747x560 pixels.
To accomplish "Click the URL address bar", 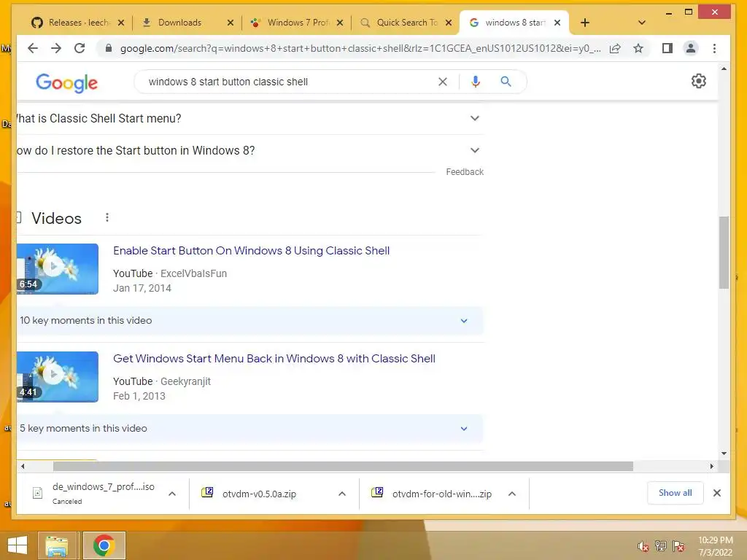I will tap(360, 48).
